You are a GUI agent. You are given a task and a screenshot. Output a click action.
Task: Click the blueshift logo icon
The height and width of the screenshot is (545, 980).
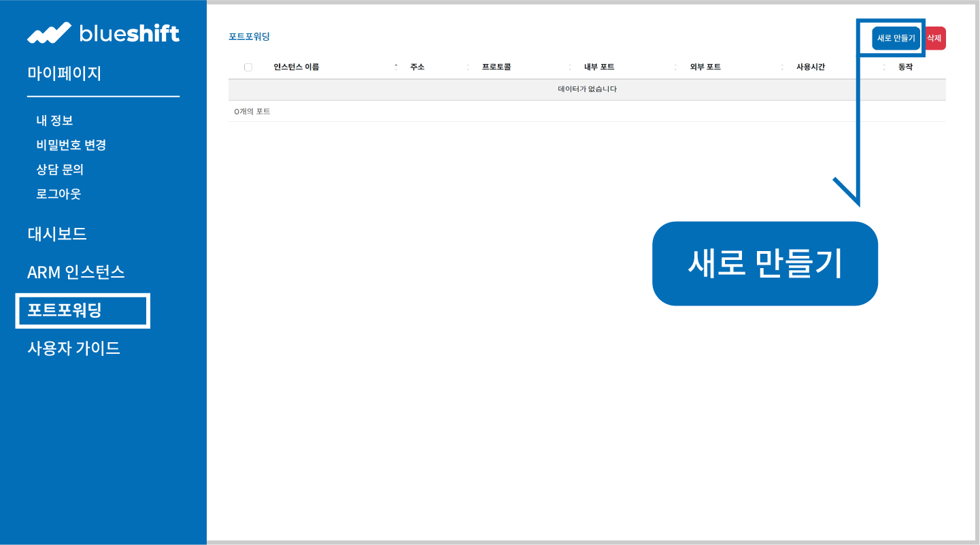click(49, 33)
